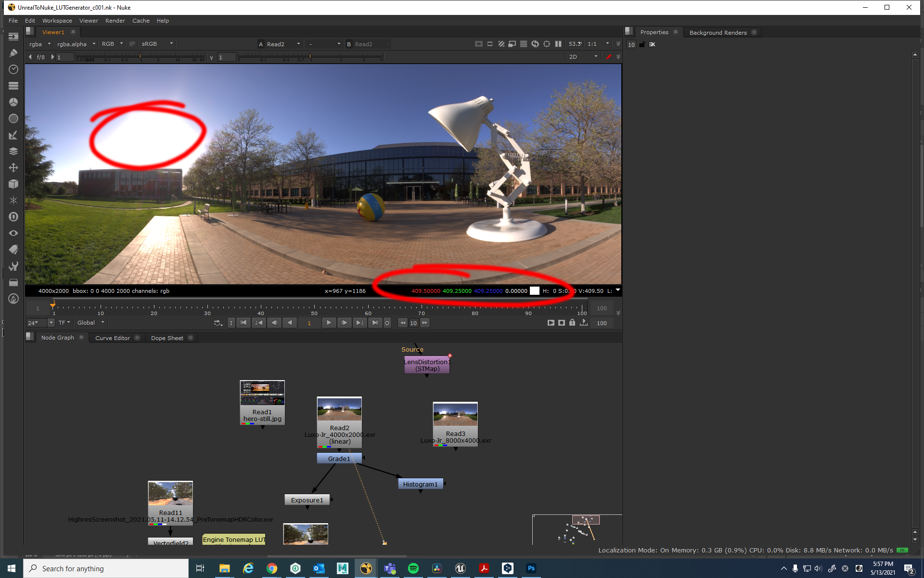Click the region-of-interest crosshair icon
Screen dimensions: 924x578
tap(547, 44)
